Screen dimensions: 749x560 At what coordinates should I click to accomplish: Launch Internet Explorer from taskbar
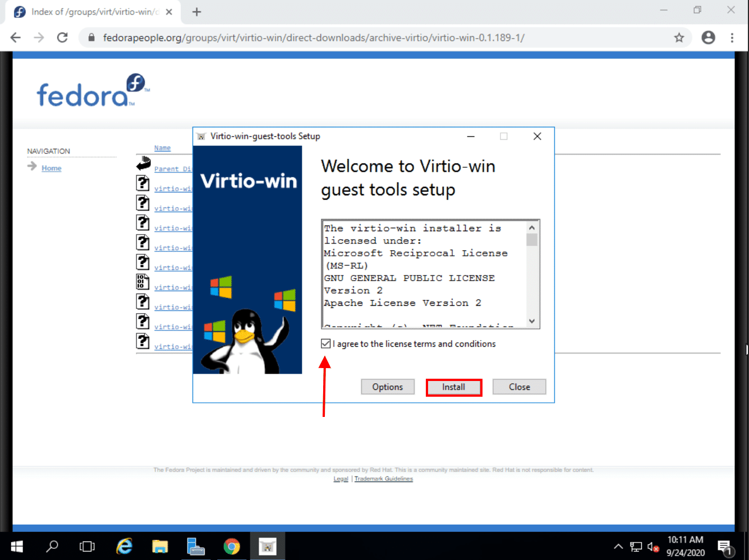[x=124, y=546]
